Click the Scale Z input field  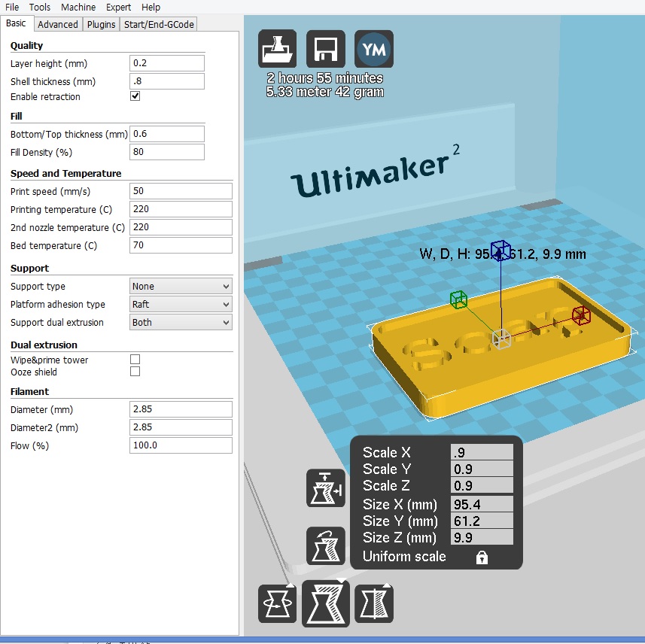(482, 485)
